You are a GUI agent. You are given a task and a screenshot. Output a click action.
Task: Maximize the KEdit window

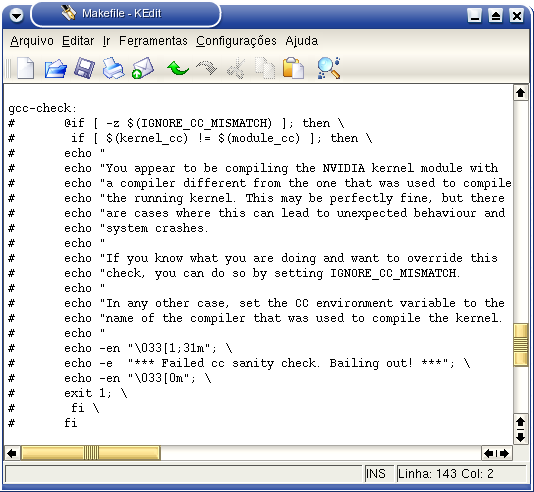click(x=495, y=16)
